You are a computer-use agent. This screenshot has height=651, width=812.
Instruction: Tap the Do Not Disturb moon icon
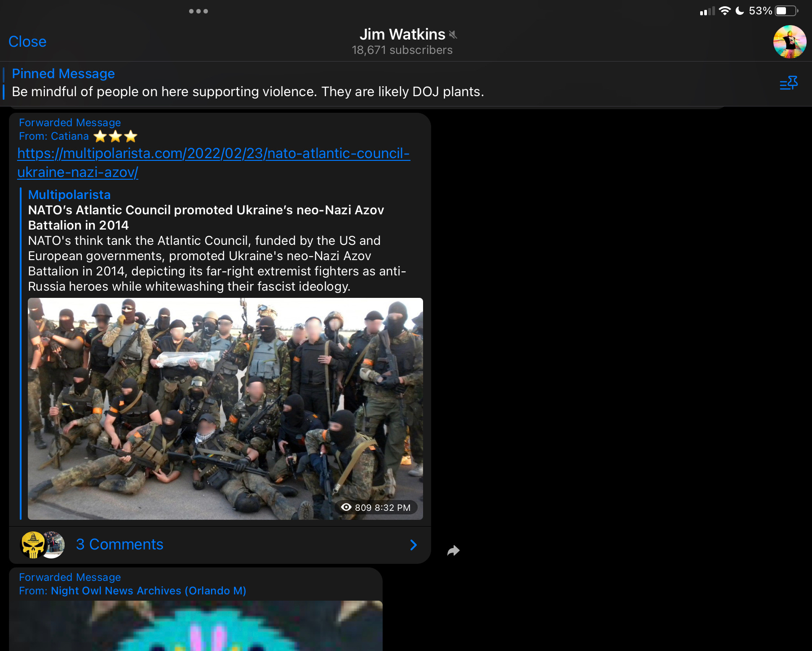click(740, 11)
